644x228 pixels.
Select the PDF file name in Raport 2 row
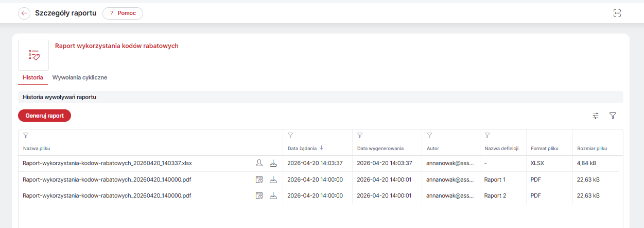[x=107, y=196]
